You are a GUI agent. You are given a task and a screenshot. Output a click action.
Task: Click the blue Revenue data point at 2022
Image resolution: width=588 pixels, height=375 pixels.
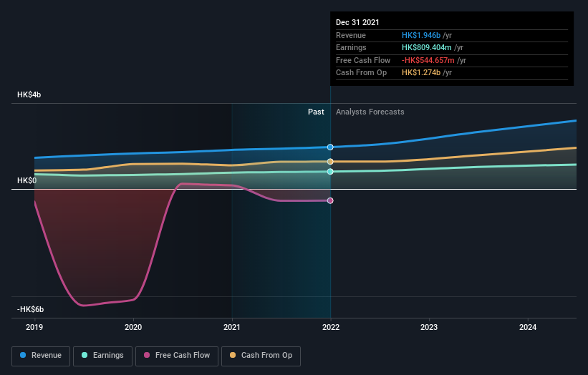click(x=330, y=147)
